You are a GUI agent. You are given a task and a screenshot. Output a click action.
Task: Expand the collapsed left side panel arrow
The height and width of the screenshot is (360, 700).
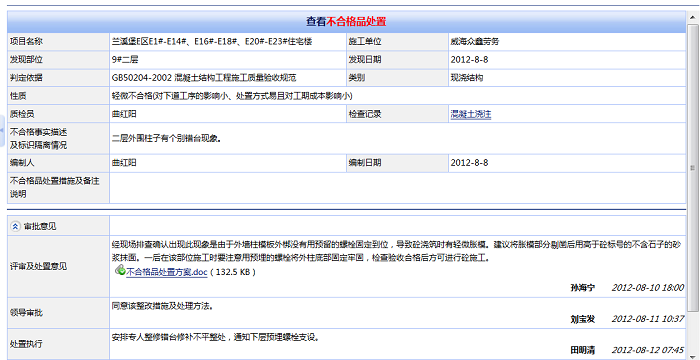2,130
